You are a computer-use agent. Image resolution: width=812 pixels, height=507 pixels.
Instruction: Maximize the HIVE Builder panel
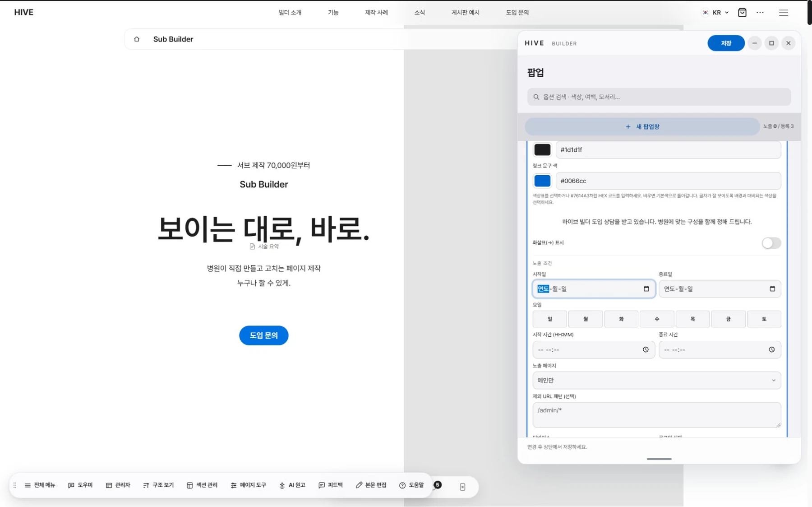click(771, 43)
